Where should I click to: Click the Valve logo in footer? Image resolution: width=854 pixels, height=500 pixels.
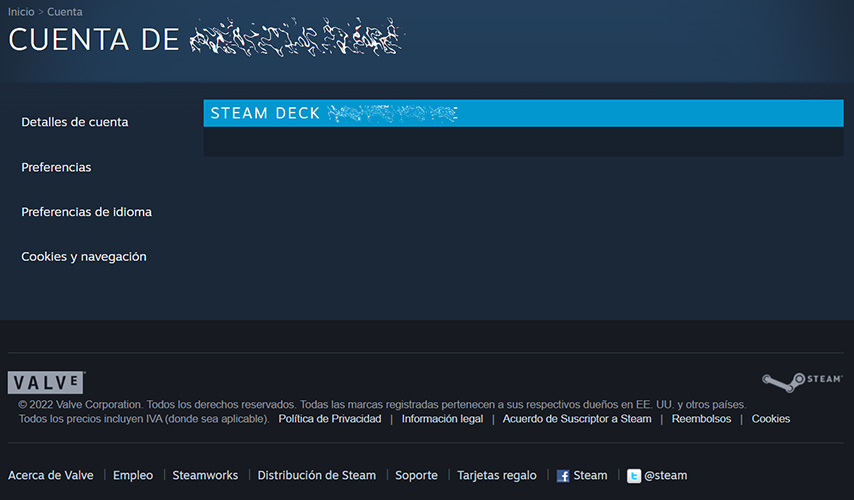[x=46, y=382]
